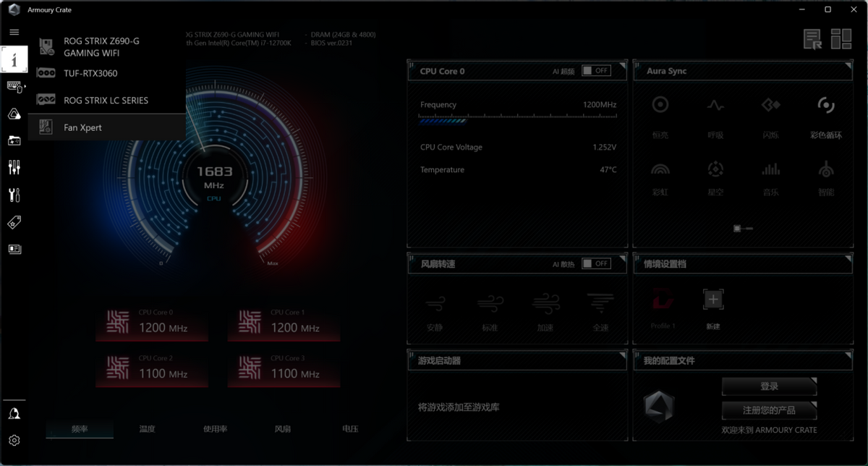Choose the 全速 full speed fan mode icon
Viewport: 868px width, 466px height.
pyautogui.click(x=600, y=302)
